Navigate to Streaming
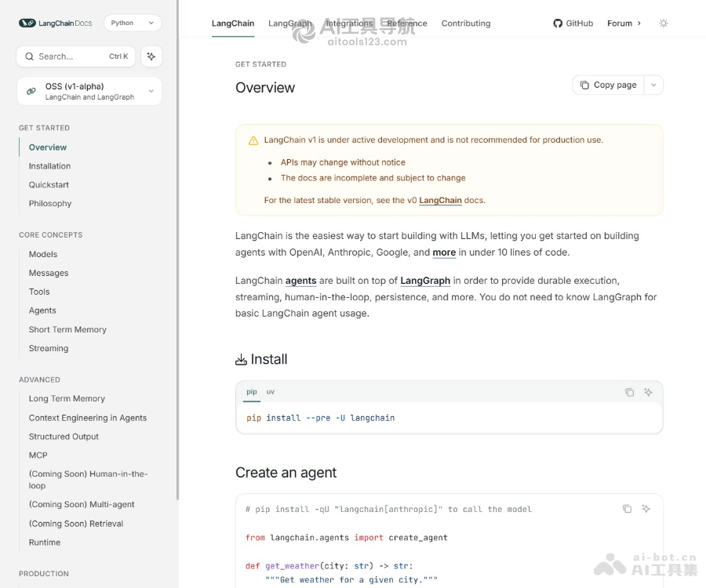This screenshot has width=706, height=588. pyautogui.click(x=48, y=348)
